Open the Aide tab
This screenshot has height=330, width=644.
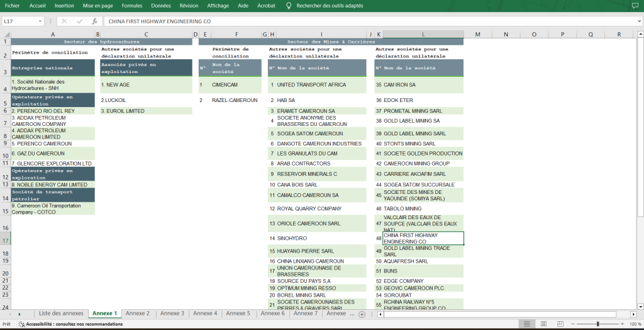point(243,6)
